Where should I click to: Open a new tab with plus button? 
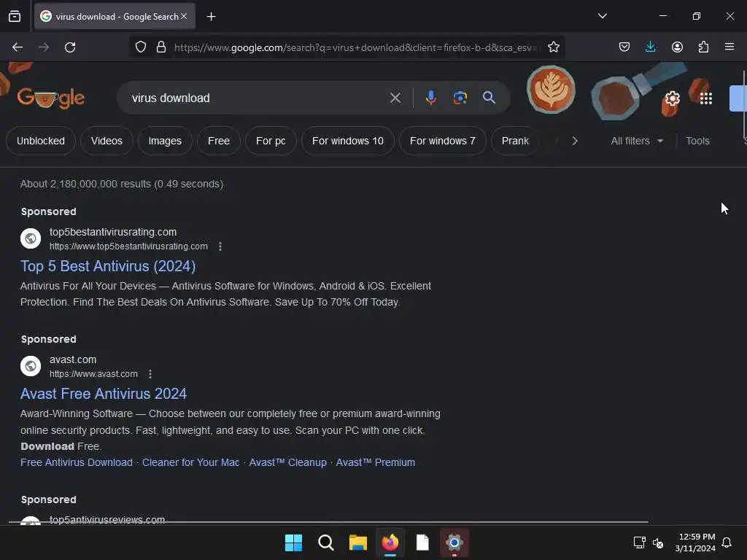(x=211, y=17)
